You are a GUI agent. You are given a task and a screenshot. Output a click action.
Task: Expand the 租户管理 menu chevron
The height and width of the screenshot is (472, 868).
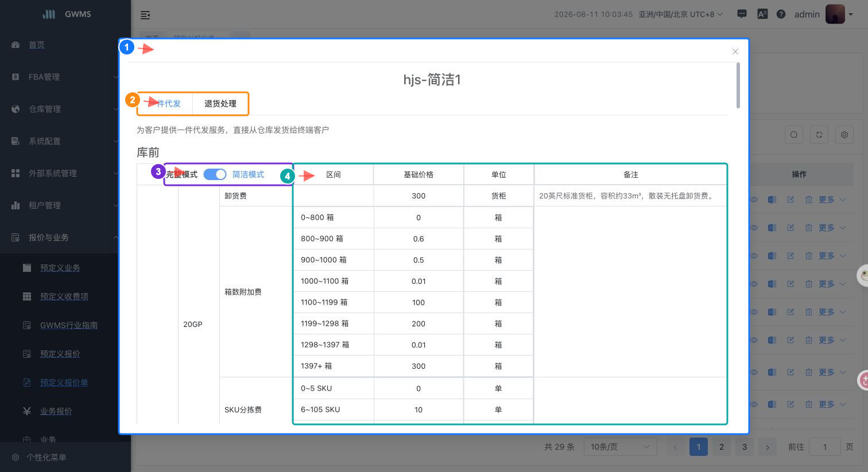coord(116,205)
